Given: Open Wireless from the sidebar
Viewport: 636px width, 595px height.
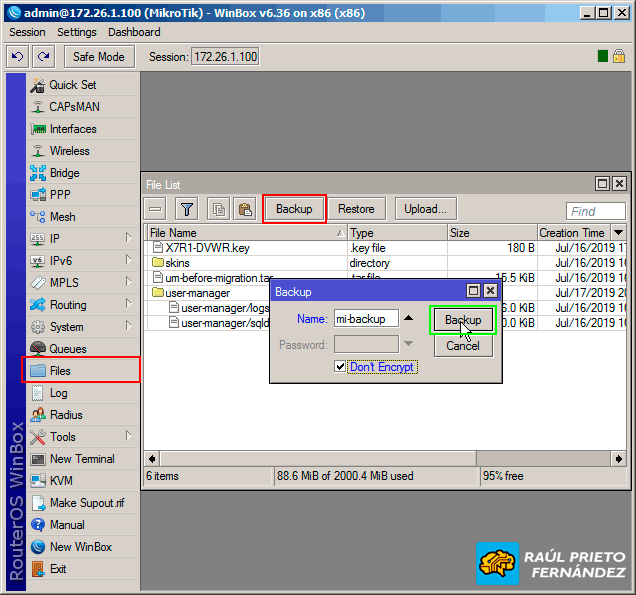Looking at the screenshot, I should [x=69, y=151].
